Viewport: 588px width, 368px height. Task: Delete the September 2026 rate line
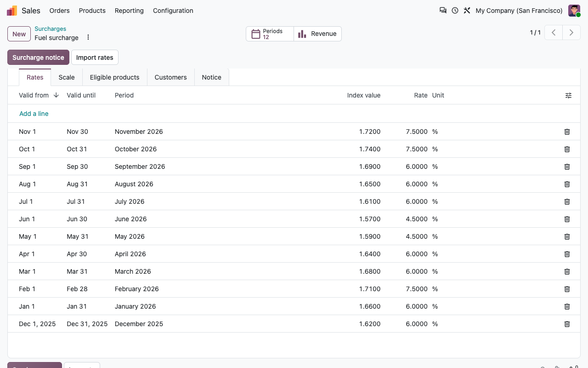[567, 167]
